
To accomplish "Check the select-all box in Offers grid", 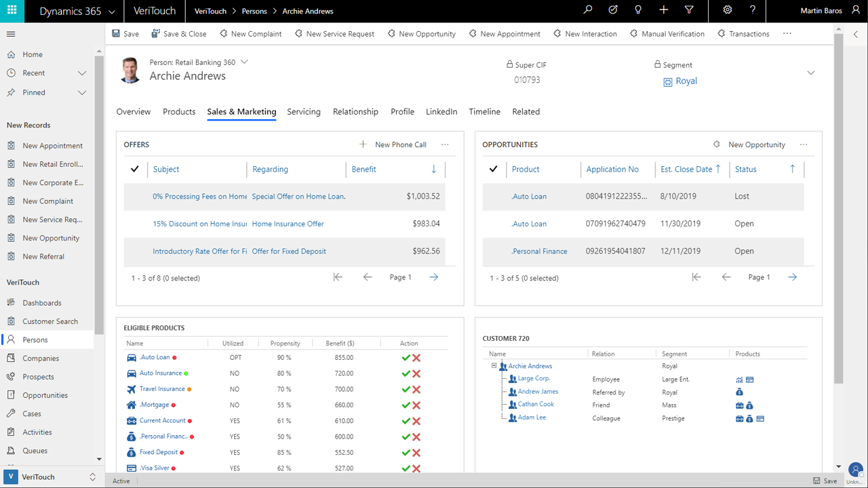I will (x=134, y=169).
